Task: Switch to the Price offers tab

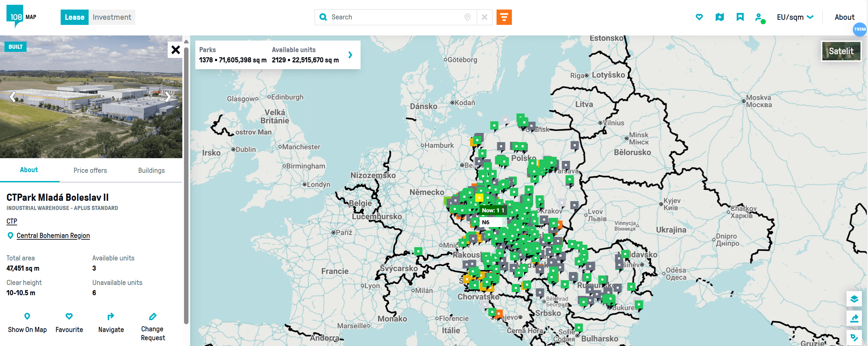Action: click(90, 170)
